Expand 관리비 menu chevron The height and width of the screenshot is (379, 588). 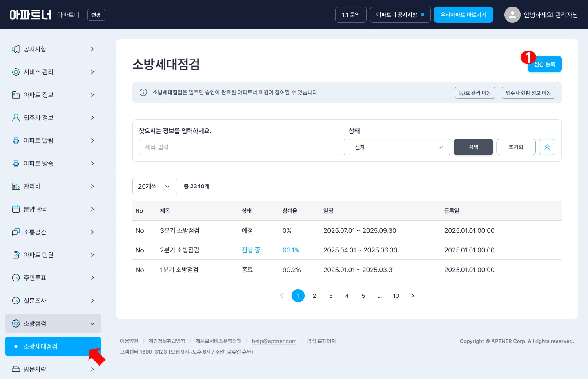(x=92, y=186)
